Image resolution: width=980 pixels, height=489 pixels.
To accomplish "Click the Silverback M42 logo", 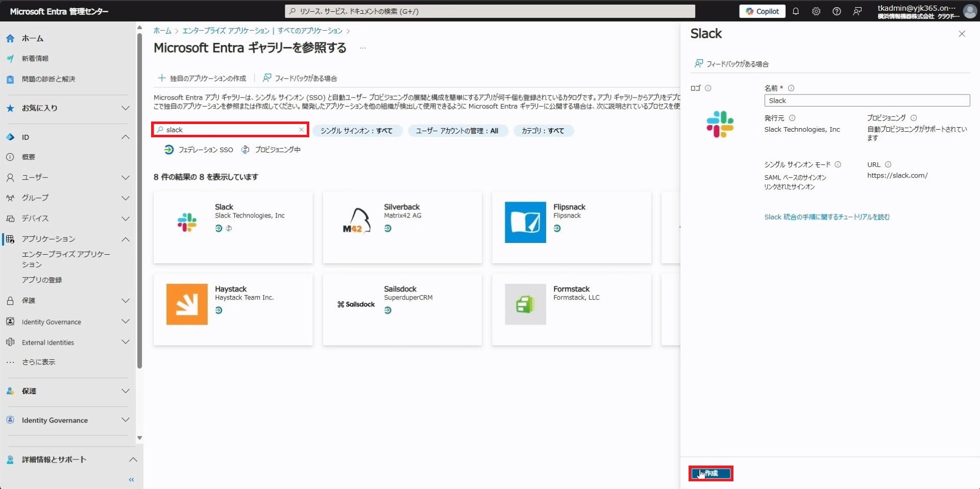I will (x=356, y=223).
